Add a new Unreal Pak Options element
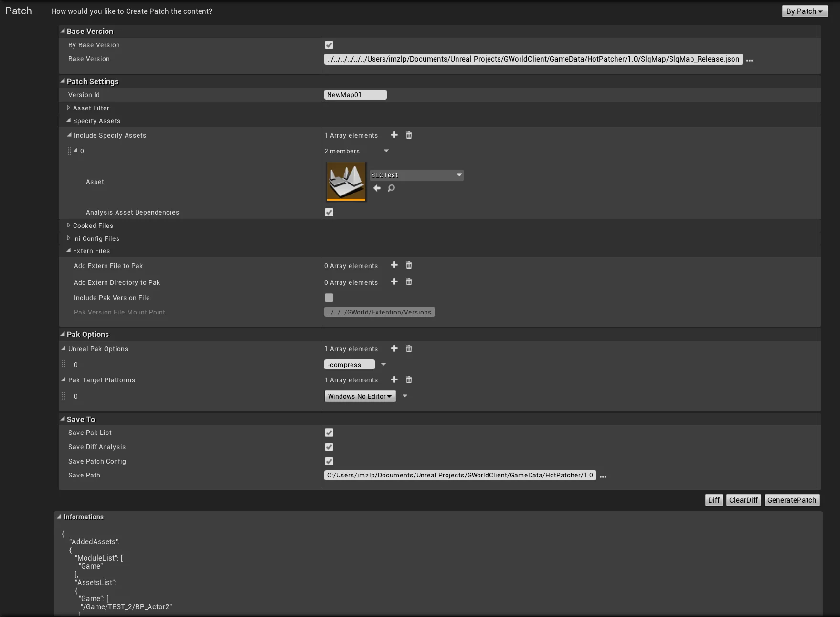 click(394, 349)
